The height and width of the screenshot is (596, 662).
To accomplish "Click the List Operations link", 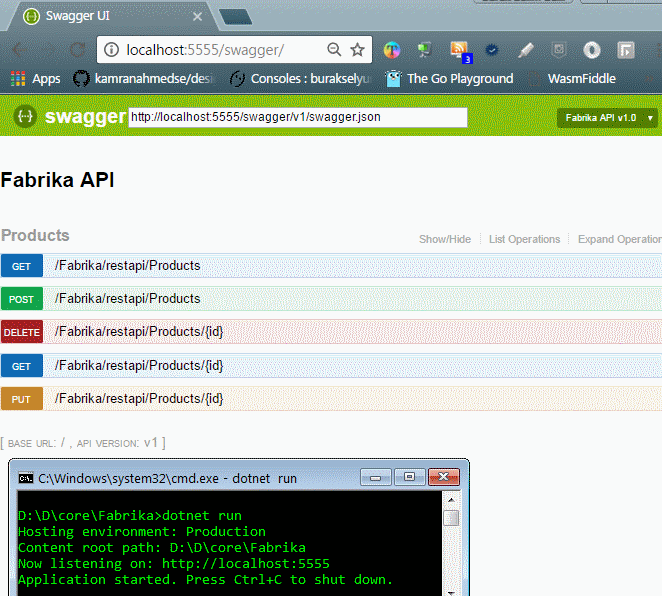I will pyautogui.click(x=524, y=239).
